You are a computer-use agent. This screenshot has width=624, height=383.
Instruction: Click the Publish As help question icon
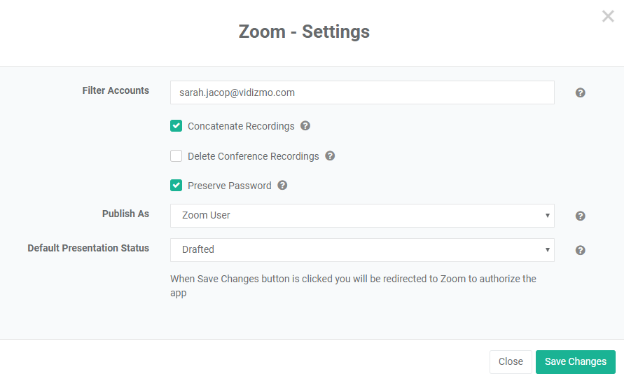click(580, 216)
